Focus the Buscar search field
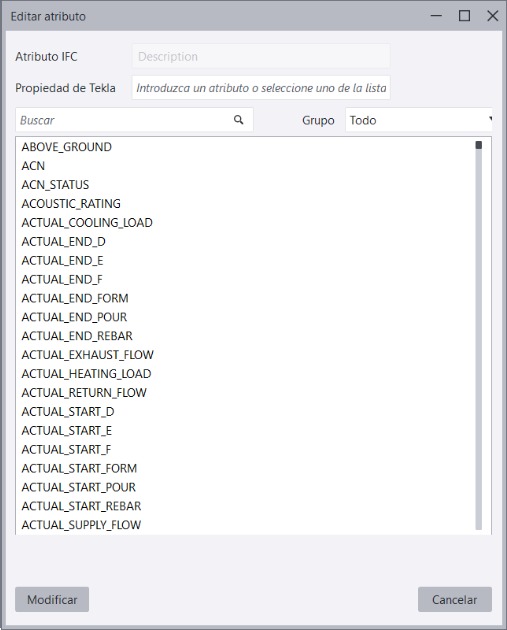 134,120
